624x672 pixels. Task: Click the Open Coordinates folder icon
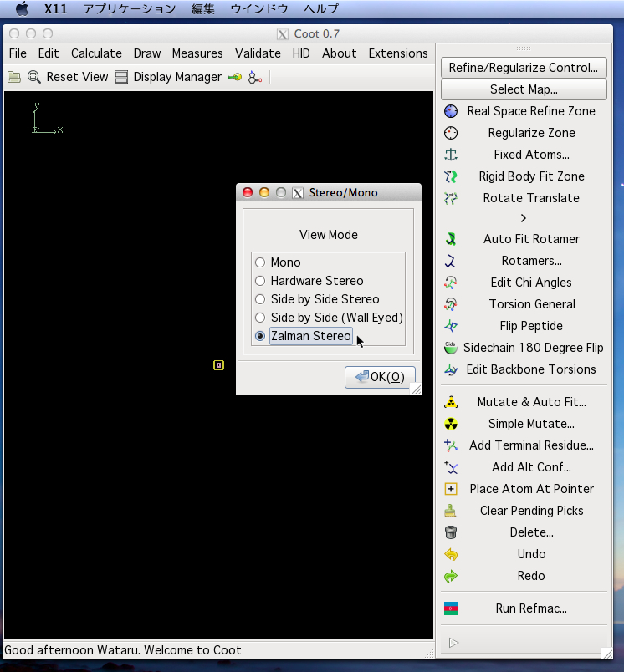click(14, 77)
